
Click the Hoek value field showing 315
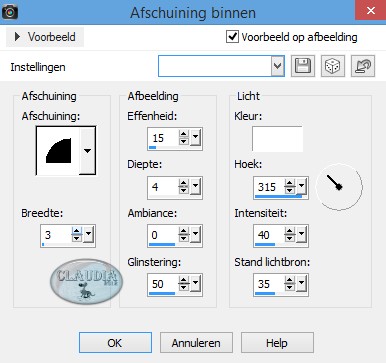pos(269,186)
